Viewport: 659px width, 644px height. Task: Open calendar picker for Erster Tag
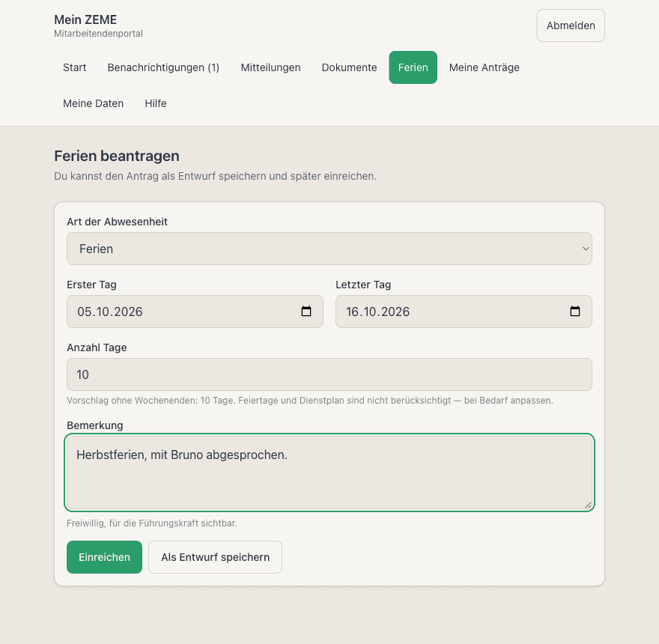click(306, 312)
